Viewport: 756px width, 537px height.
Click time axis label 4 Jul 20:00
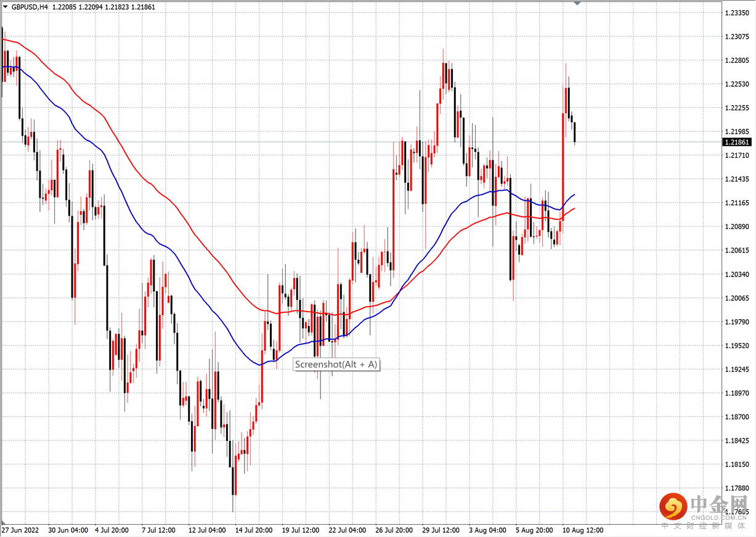click(113, 530)
